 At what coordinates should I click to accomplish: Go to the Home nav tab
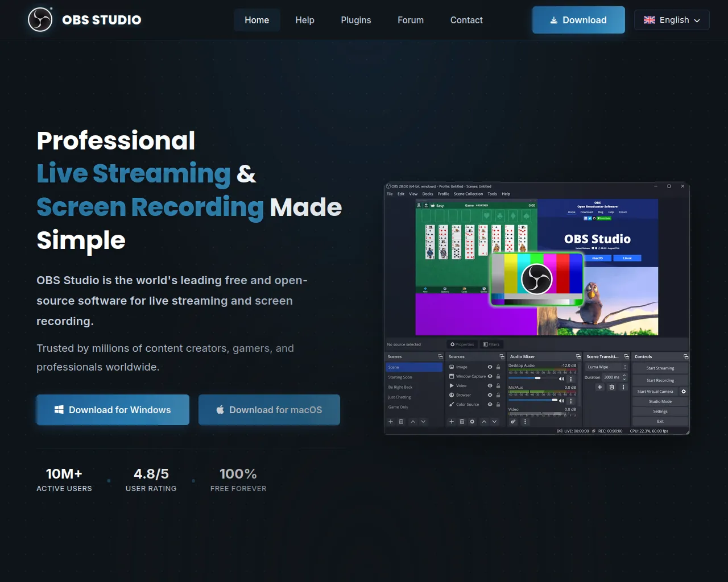257,20
